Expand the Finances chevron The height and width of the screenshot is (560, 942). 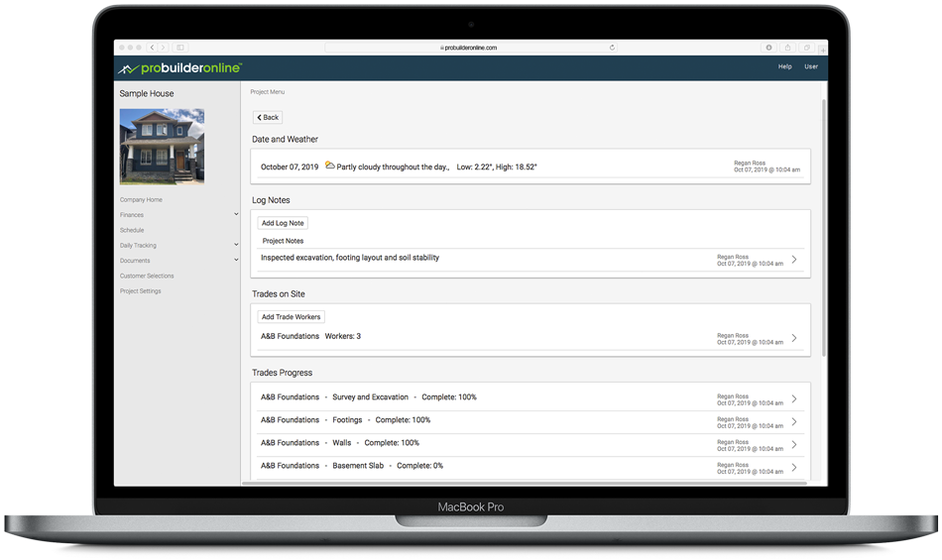[x=236, y=214]
